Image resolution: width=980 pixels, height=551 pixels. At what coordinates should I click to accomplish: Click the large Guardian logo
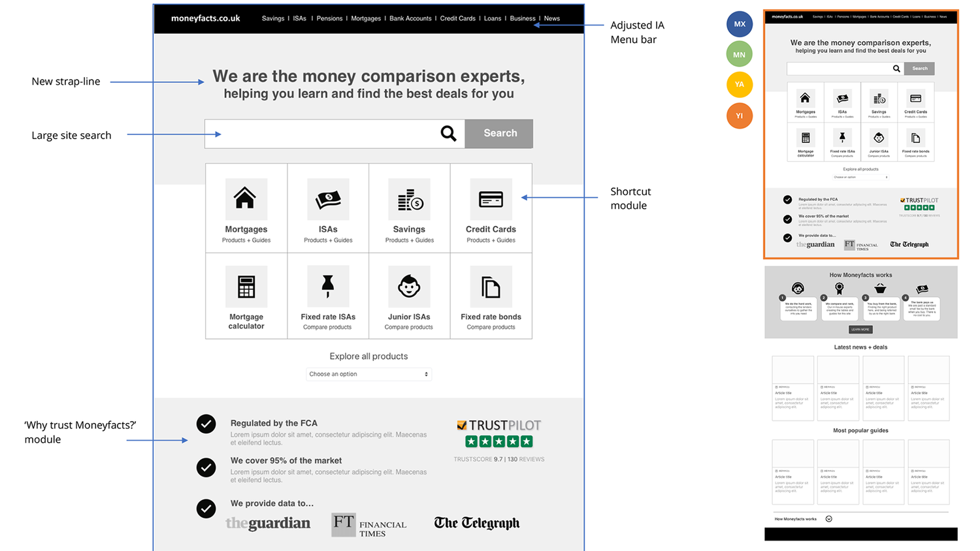click(x=268, y=524)
